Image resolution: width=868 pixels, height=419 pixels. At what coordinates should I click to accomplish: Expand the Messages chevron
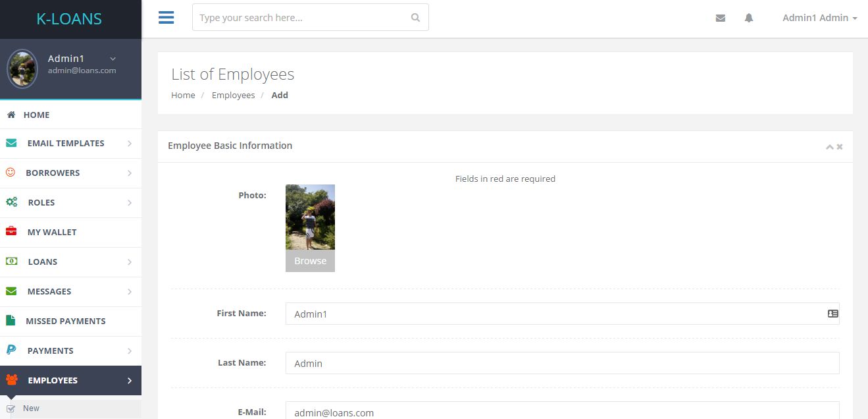click(130, 292)
